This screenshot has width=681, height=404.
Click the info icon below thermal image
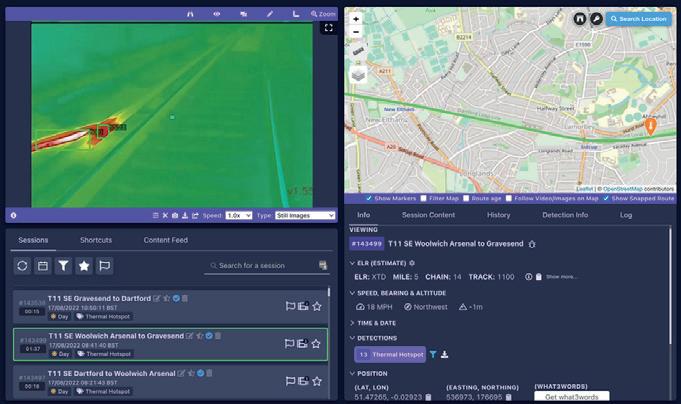[x=13, y=215]
